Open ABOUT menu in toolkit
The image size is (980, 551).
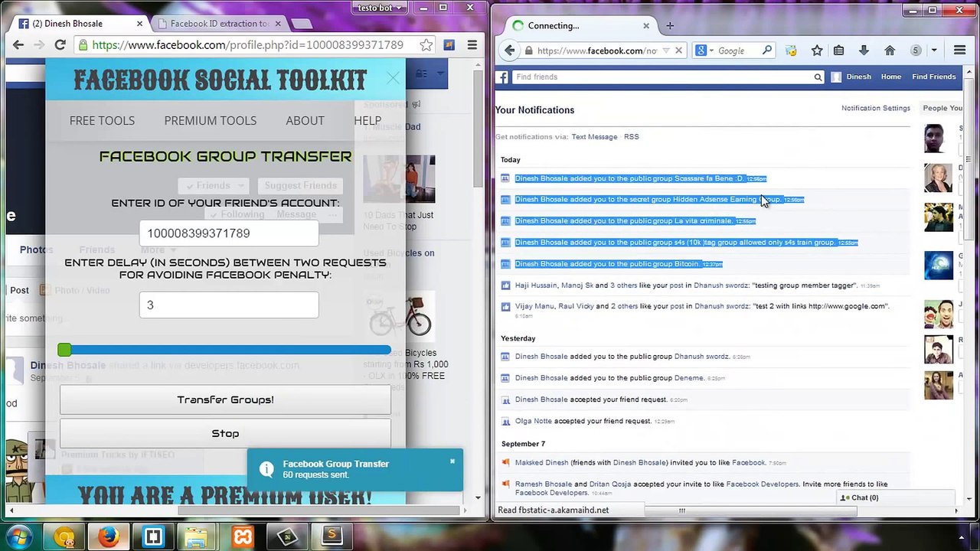click(x=305, y=120)
